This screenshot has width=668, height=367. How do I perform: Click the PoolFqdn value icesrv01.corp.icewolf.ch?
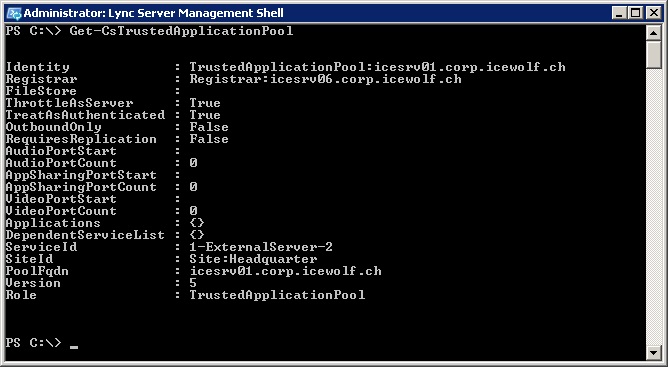click(x=285, y=271)
